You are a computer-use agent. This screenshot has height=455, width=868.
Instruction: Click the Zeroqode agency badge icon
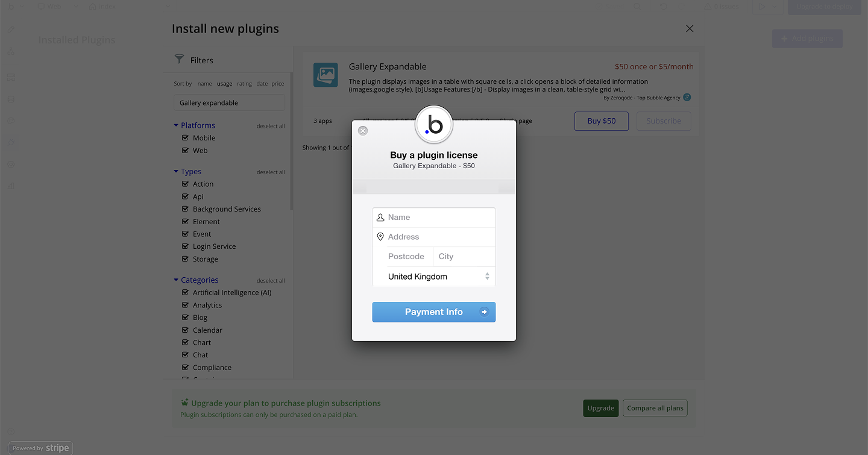pyautogui.click(x=687, y=98)
